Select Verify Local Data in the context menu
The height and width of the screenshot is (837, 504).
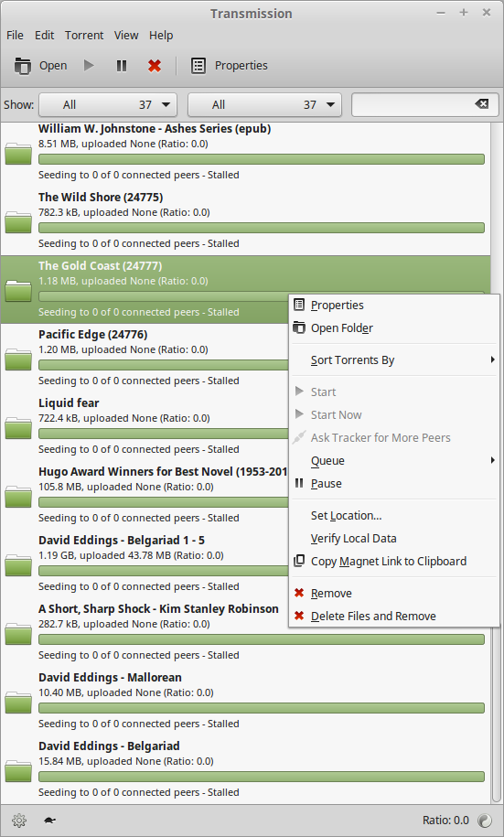pyautogui.click(x=394, y=539)
